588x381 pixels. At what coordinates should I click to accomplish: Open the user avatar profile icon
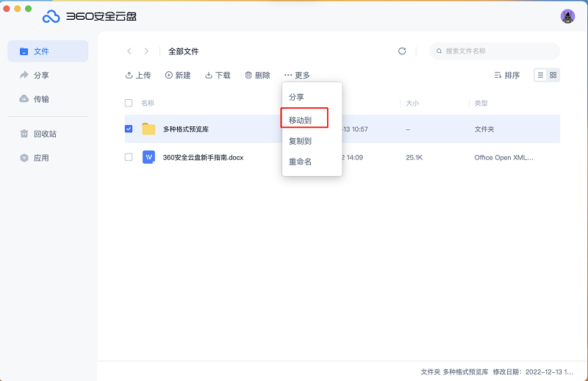coord(567,16)
